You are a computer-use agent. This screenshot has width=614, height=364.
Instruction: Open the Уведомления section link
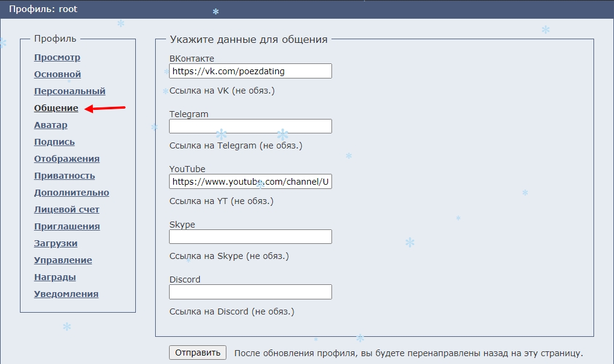[x=66, y=294]
